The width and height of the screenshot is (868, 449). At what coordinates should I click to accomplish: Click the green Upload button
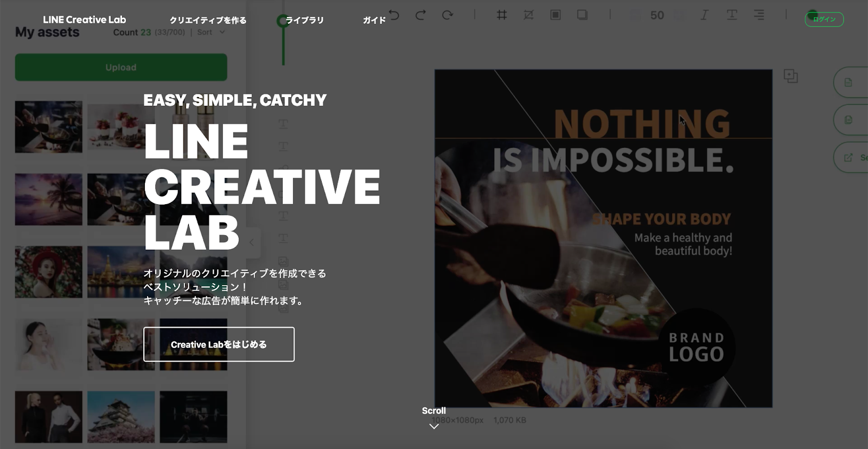tap(121, 67)
